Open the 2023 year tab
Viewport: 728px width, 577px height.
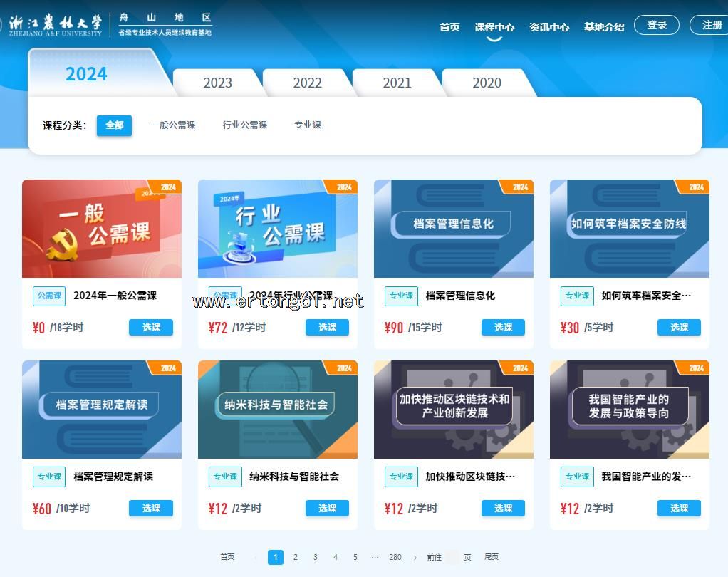pyautogui.click(x=217, y=83)
